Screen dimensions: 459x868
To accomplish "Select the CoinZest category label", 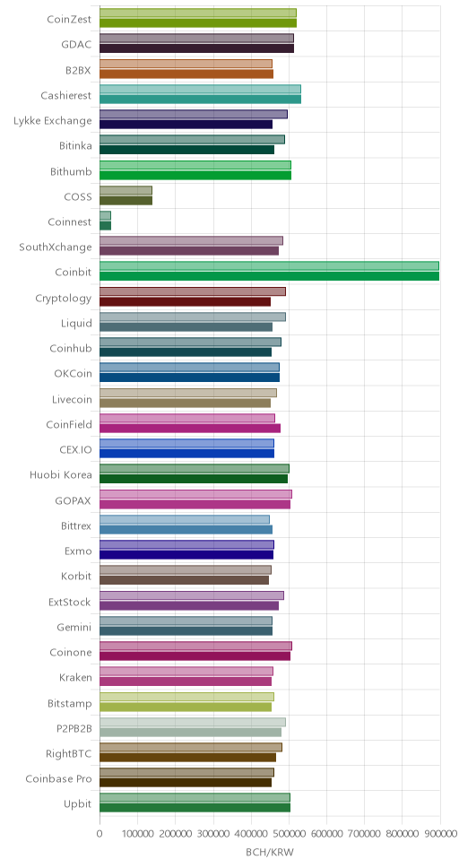I will click(69, 18).
